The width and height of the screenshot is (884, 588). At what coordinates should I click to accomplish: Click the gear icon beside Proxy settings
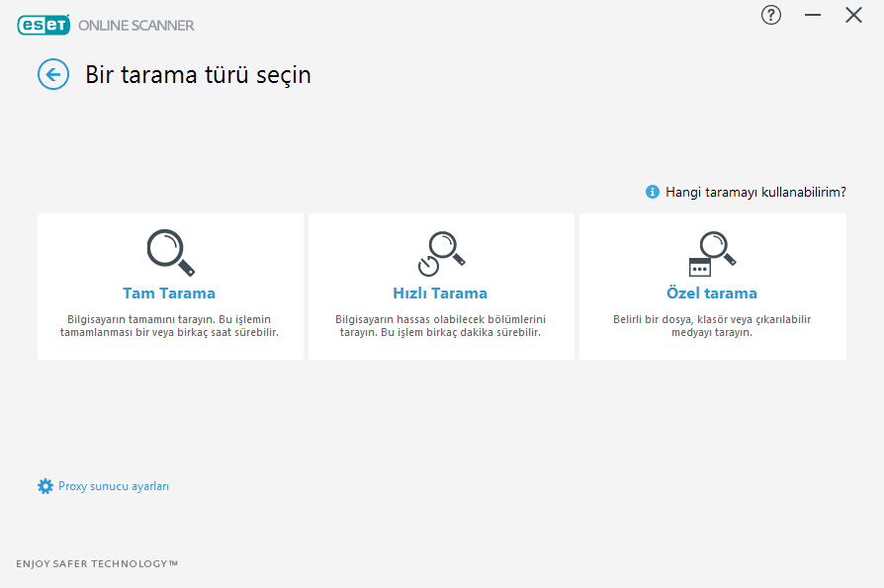coord(45,486)
